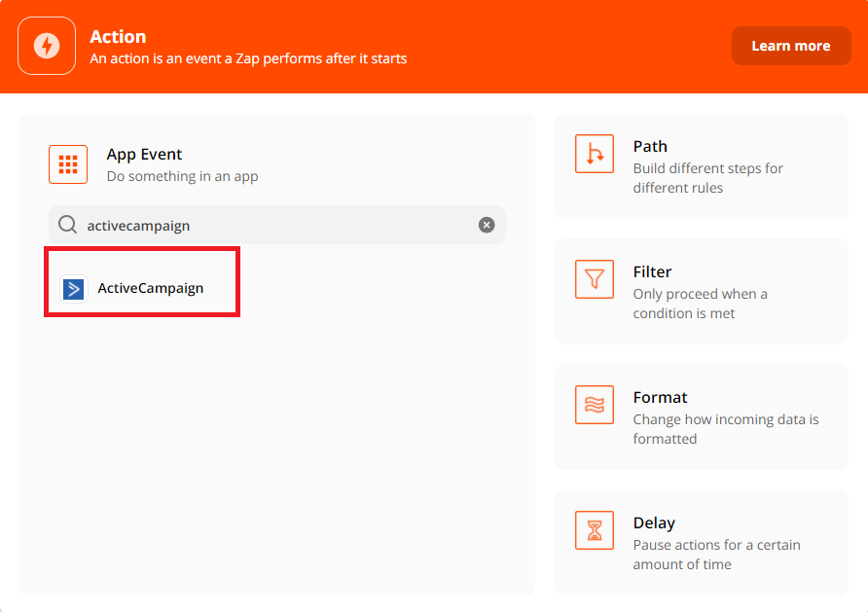The width and height of the screenshot is (868, 612).
Task: Select the Filter action title
Action: click(x=652, y=271)
